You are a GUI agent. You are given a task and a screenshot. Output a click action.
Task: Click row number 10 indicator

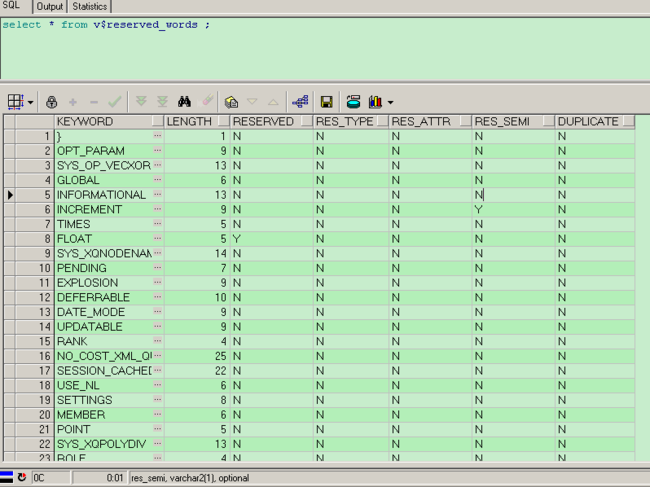click(x=34, y=268)
